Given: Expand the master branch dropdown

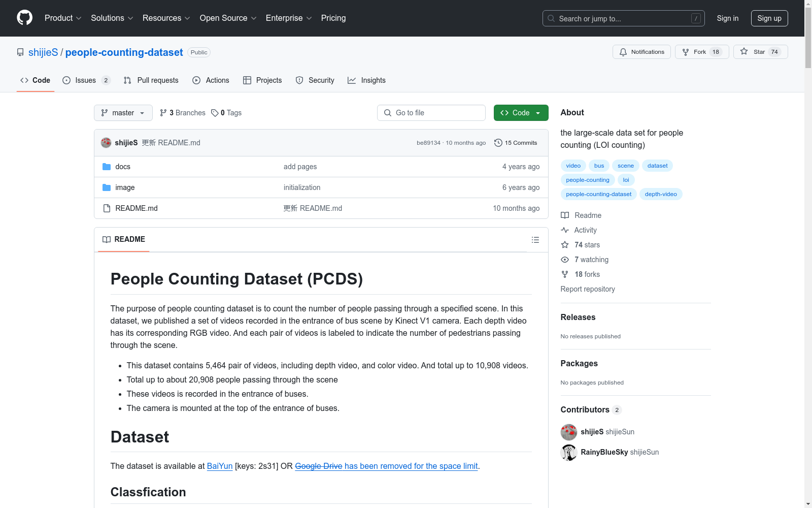Looking at the screenshot, I should tap(123, 113).
